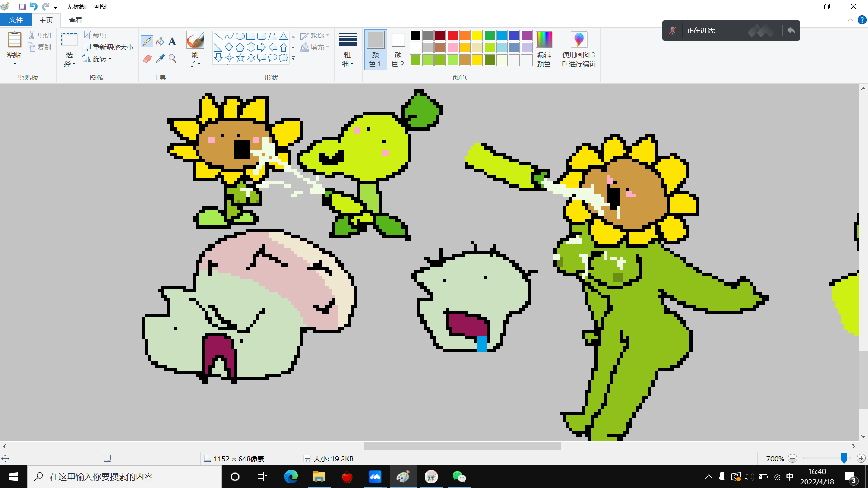Open the notification center icon
The image size is (868, 488).
(850, 477)
